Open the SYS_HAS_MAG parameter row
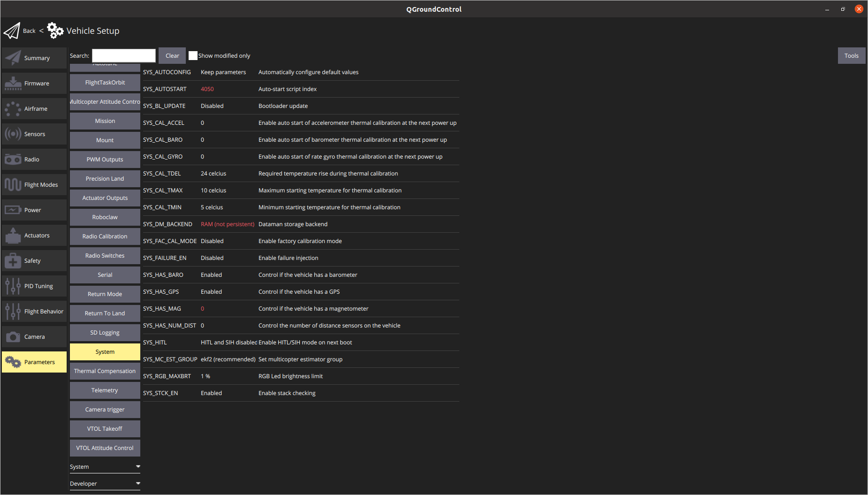 [301, 309]
